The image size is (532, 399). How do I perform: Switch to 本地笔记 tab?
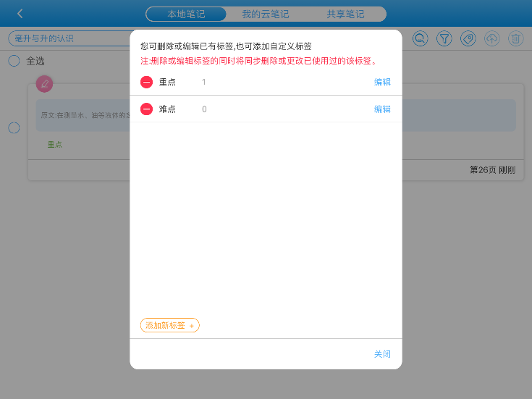pos(186,14)
